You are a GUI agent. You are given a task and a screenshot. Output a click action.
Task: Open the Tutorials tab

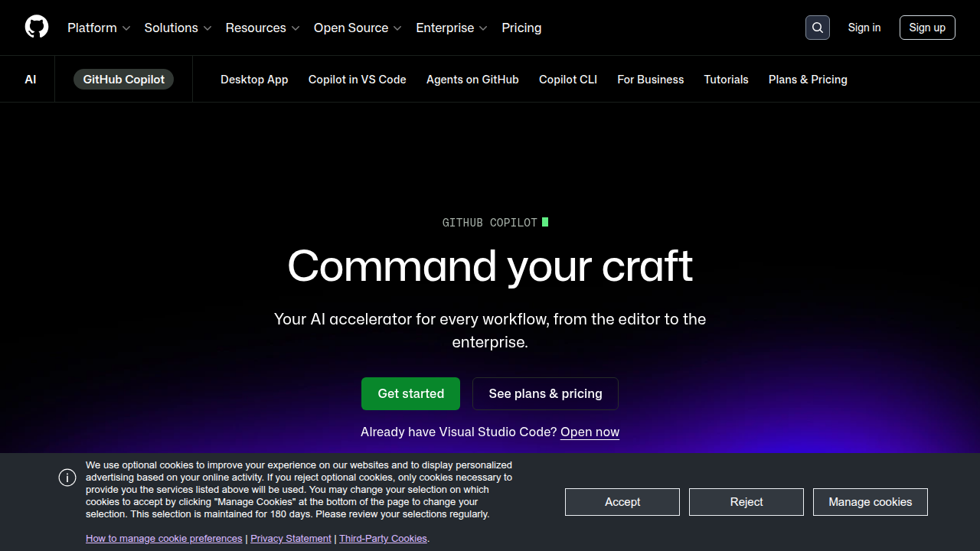(x=727, y=80)
